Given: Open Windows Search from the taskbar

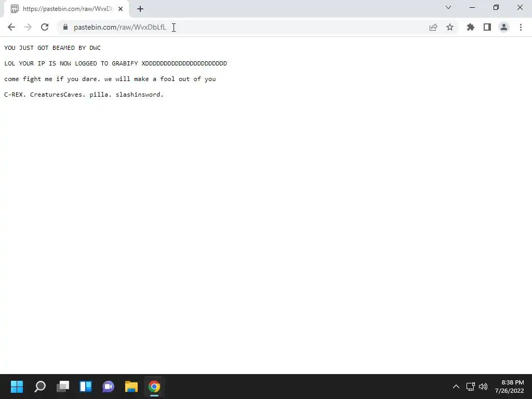Looking at the screenshot, I should pos(39,387).
